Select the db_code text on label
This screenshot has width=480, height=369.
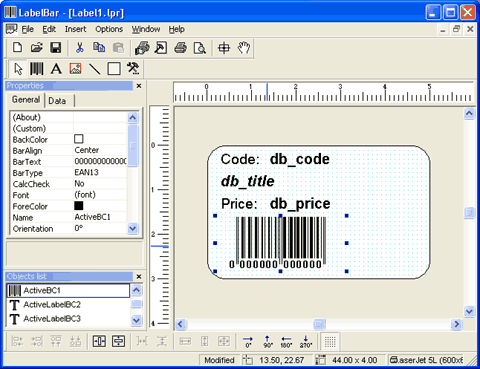pos(299,159)
